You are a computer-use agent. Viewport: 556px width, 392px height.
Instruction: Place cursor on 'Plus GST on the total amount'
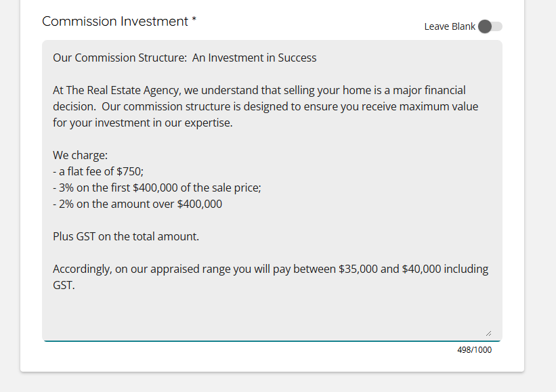126,236
